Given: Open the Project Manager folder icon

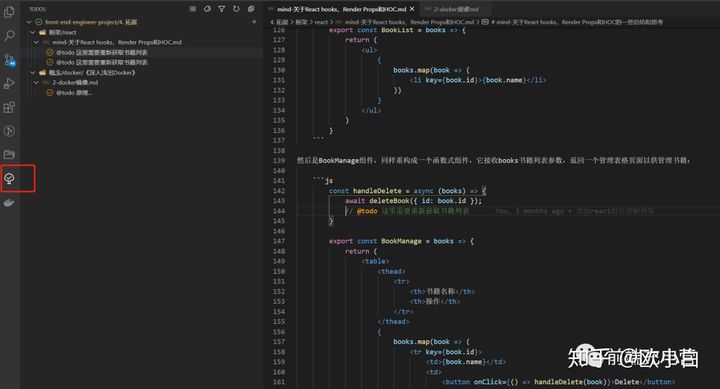Looking at the screenshot, I should [x=9, y=155].
